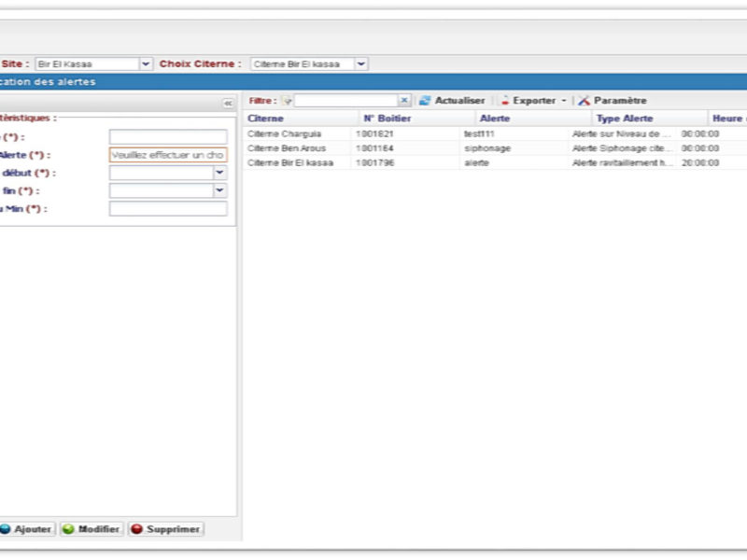Click the red Supprimer button
Image resolution: width=747 pixels, height=560 pixels.
[x=165, y=529]
